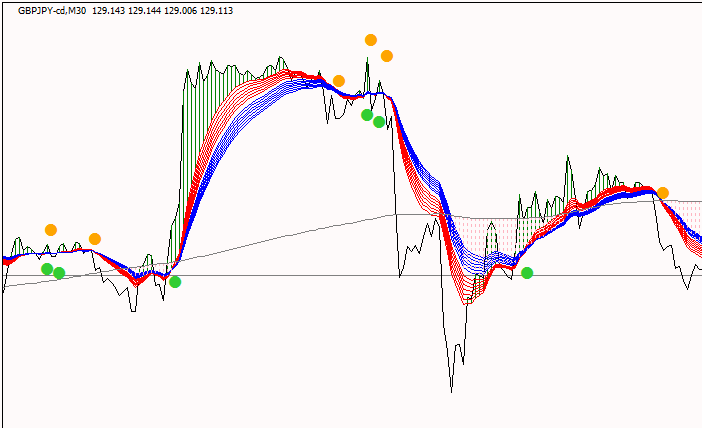
Task: Click the second orange dot from the left
Action: point(95,238)
